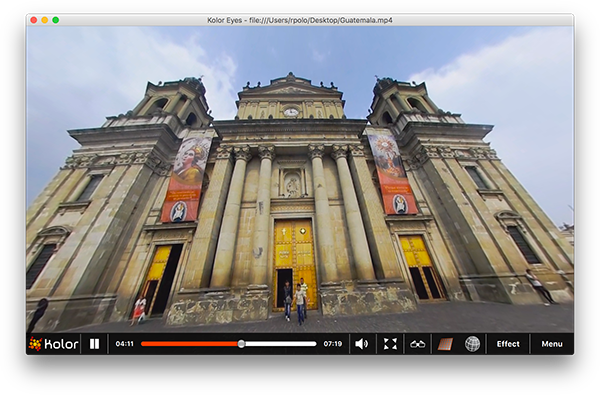Close the Kolor Eyes window
Image resolution: width=600 pixels, height=395 pixels.
point(34,20)
